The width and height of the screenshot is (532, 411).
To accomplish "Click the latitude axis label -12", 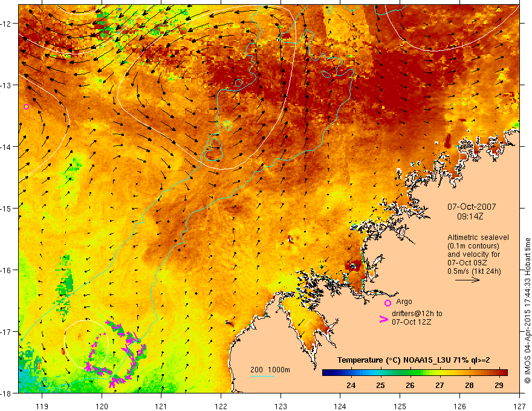I will pos(7,24).
